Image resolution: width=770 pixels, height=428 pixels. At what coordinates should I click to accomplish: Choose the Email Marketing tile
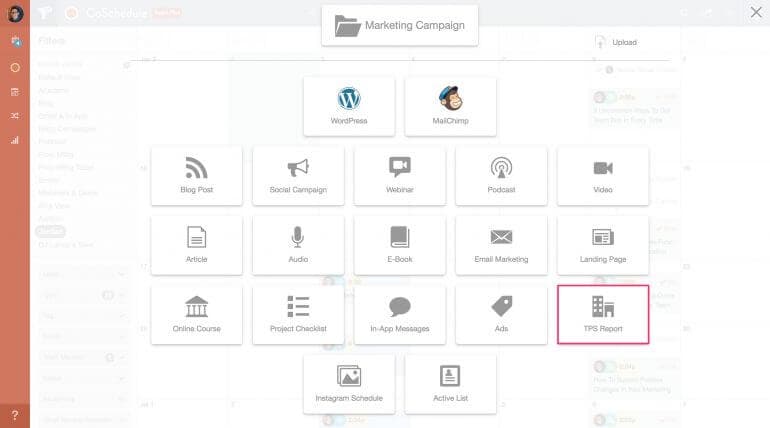tap(501, 244)
